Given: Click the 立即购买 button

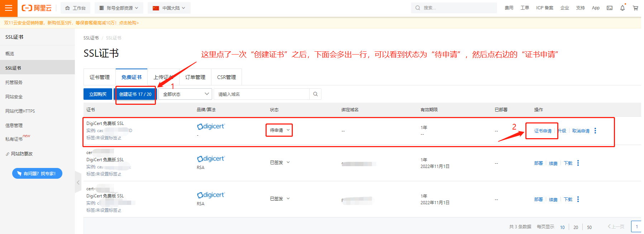Looking at the screenshot, I should point(98,94).
